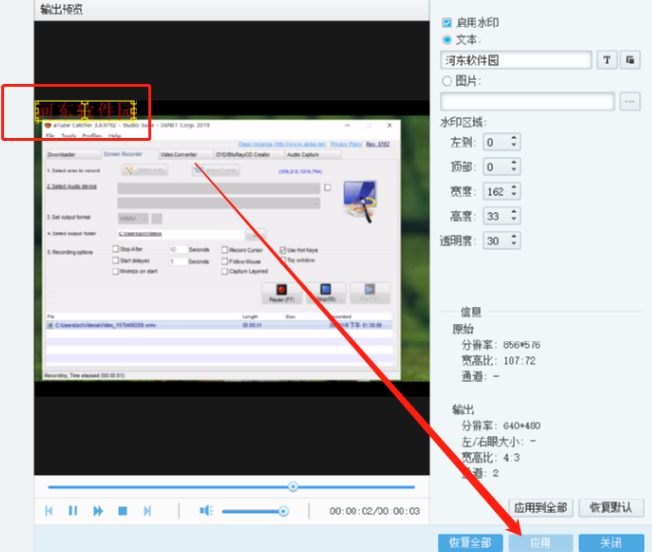Adjust the 宽度 spinner arrows

[514, 191]
